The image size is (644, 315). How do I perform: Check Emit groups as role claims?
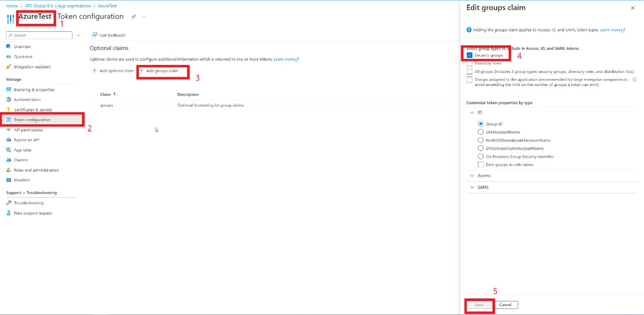coord(481,165)
